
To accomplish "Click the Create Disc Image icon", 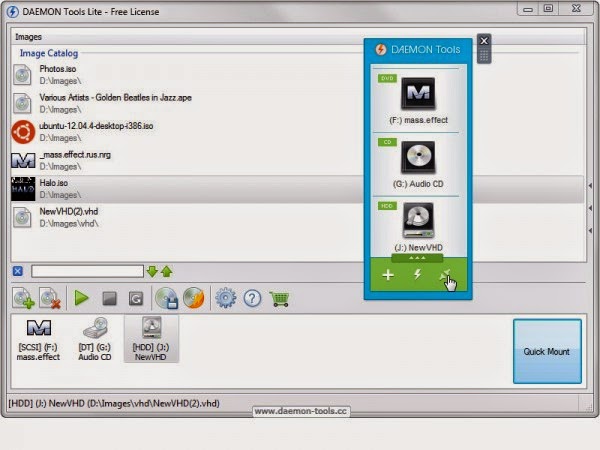I will 167,298.
